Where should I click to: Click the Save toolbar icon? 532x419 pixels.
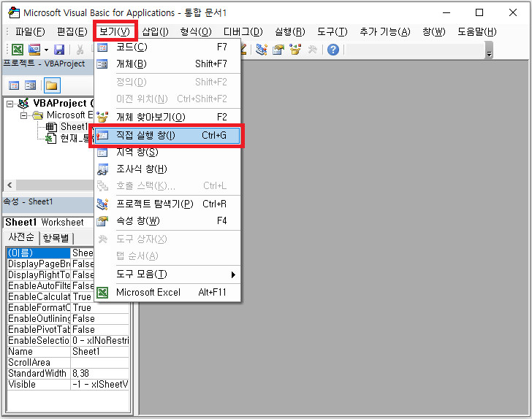point(59,50)
